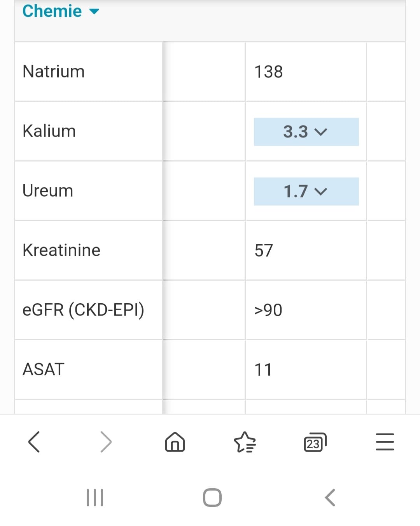This screenshot has width=420, height=526.
Task: Tap the eGFR value >90
Action: tap(268, 310)
